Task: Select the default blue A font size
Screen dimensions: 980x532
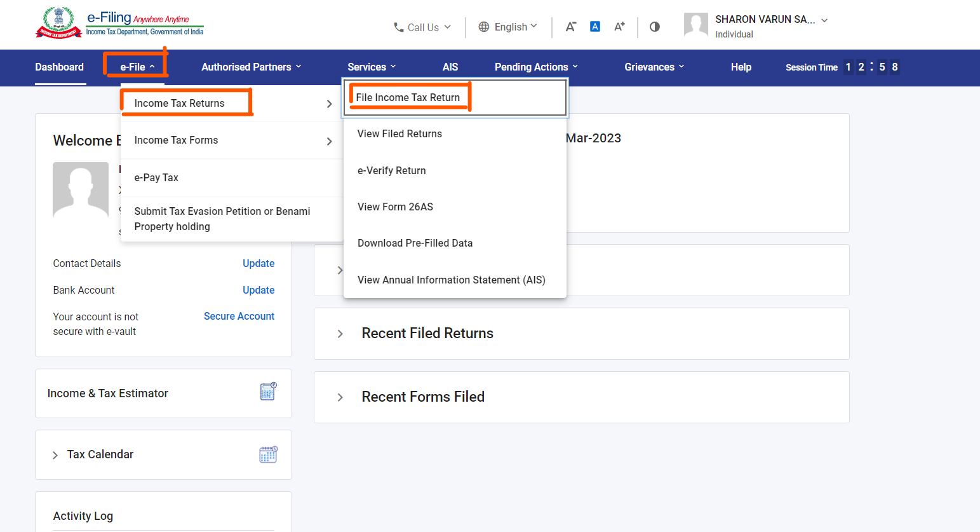Action: tap(594, 26)
